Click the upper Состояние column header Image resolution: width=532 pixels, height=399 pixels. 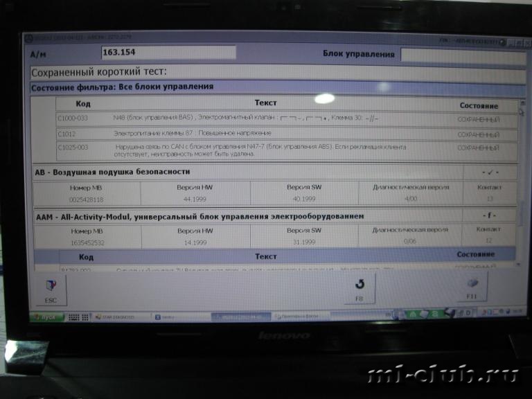pos(479,106)
